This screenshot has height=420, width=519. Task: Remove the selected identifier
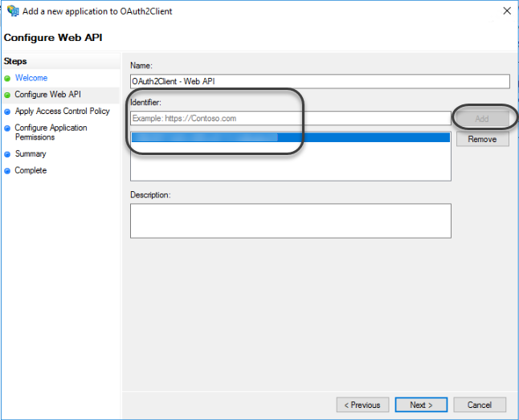coord(483,139)
